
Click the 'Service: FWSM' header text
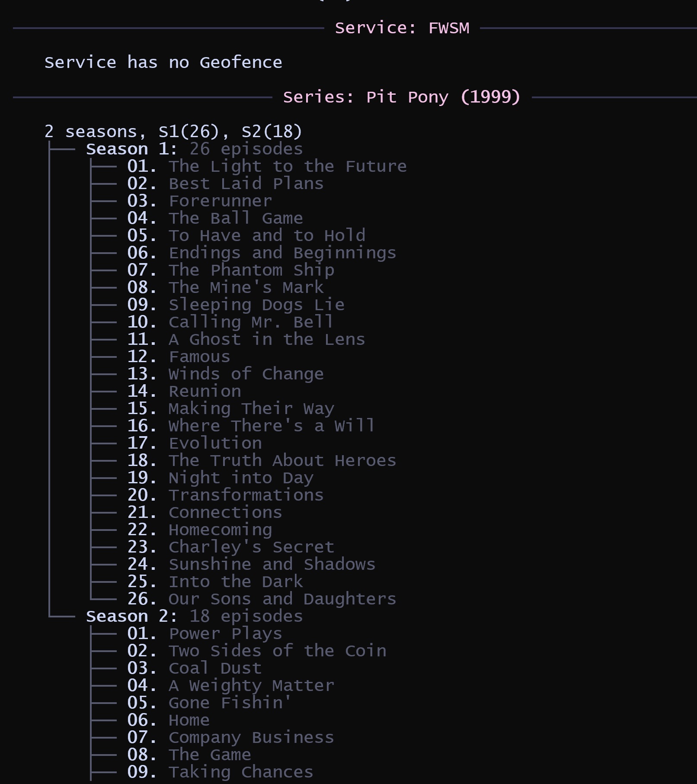402,28
